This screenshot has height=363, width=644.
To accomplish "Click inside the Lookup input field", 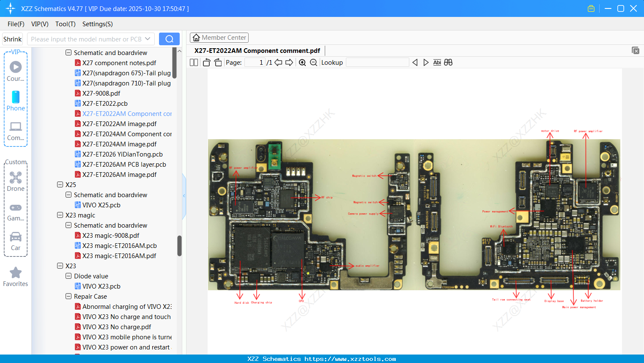I will pos(378,62).
